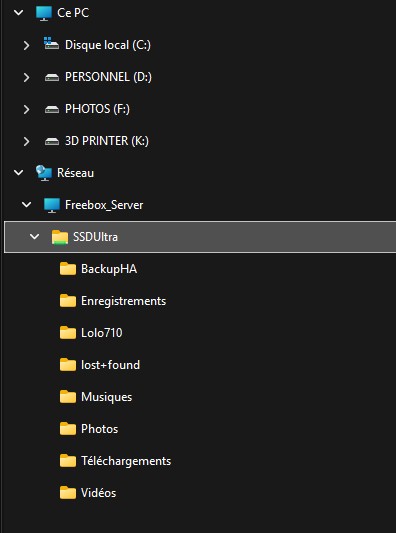Click the Ce PC computer icon
Viewport: 396px width, 533px height.
(44, 13)
